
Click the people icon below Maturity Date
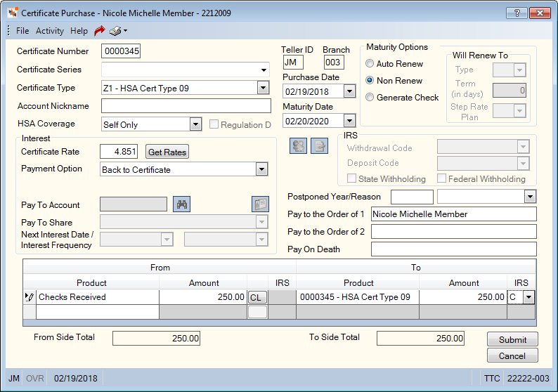pos(298,146)
